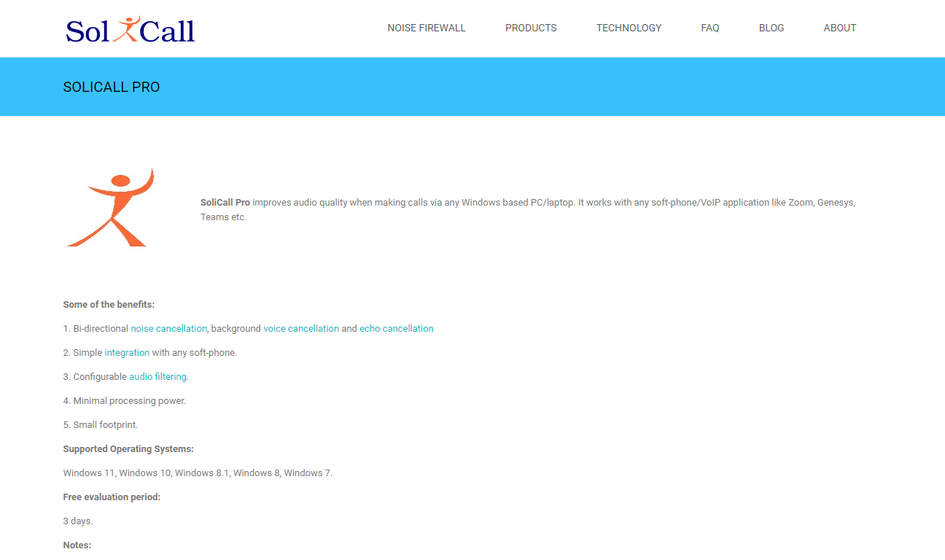945x560 pixels.
Task: Click the SoliCall logo in the header
Action: tap(131, 29)
